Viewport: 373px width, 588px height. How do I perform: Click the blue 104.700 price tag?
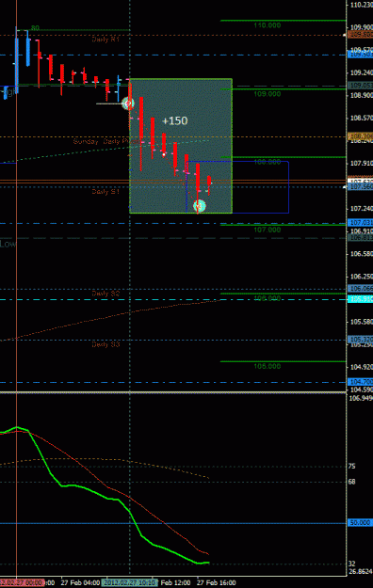361,382
